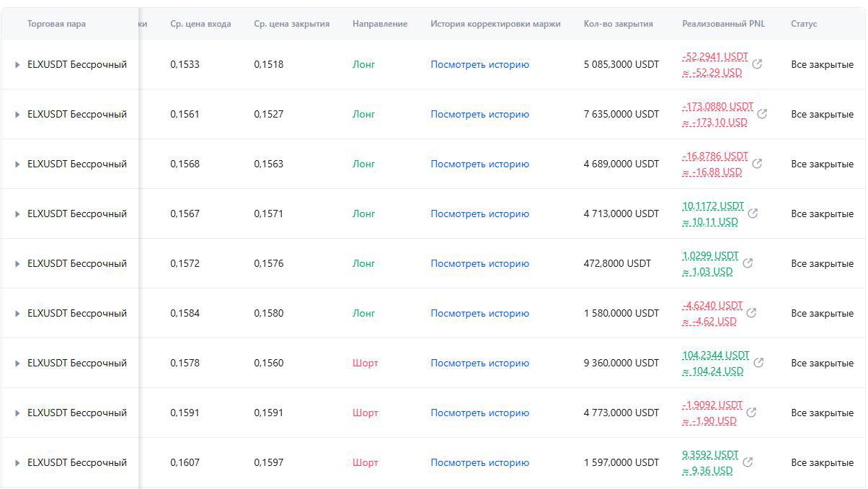868x489 pixels.
Task: Expand the short row with entry 0,1578
Action: click(17, 364)
